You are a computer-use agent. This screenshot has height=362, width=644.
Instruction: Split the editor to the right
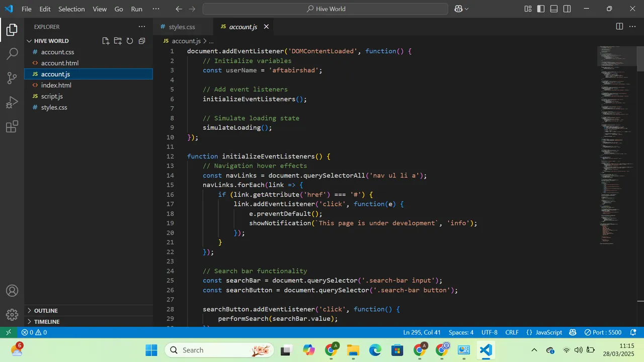point(620,27)
